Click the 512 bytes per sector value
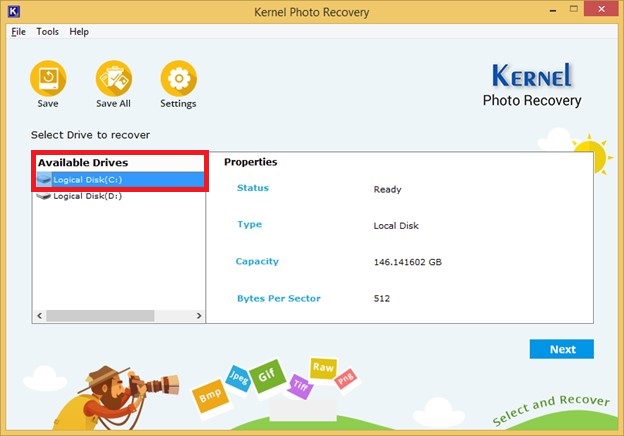The image size is (624, 436). [382, 298]
